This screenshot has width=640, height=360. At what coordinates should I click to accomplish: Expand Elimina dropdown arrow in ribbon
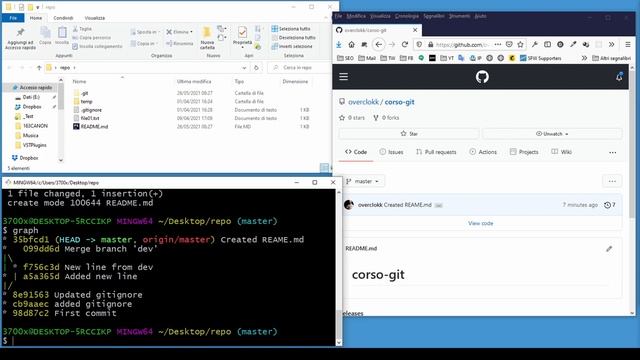click(x=191, y=32)
